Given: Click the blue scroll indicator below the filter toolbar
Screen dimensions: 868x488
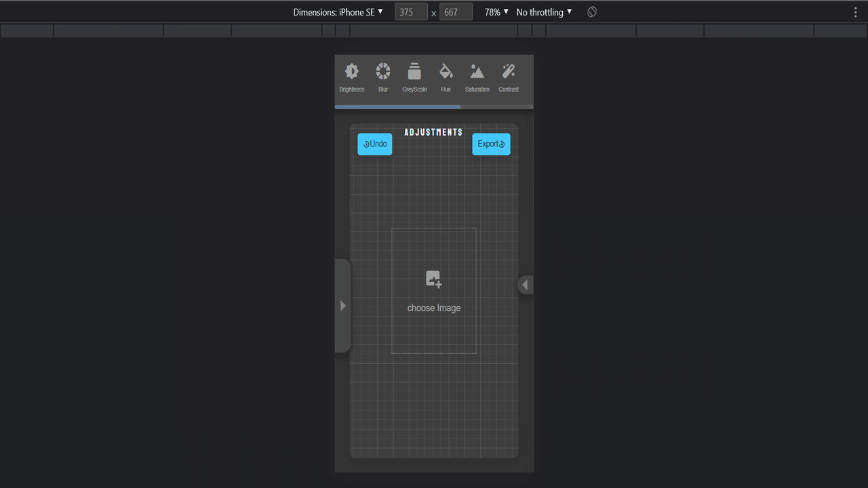Looking at the screenshot, I should point(397,106).
